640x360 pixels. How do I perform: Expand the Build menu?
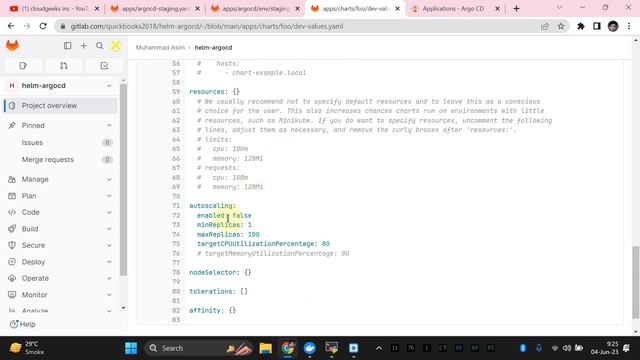(x=60, y=229)
